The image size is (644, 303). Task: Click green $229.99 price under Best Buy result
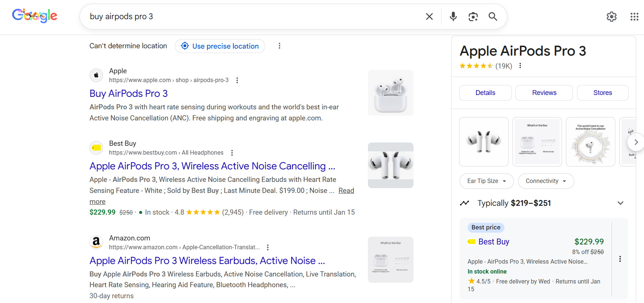(102, 212)
